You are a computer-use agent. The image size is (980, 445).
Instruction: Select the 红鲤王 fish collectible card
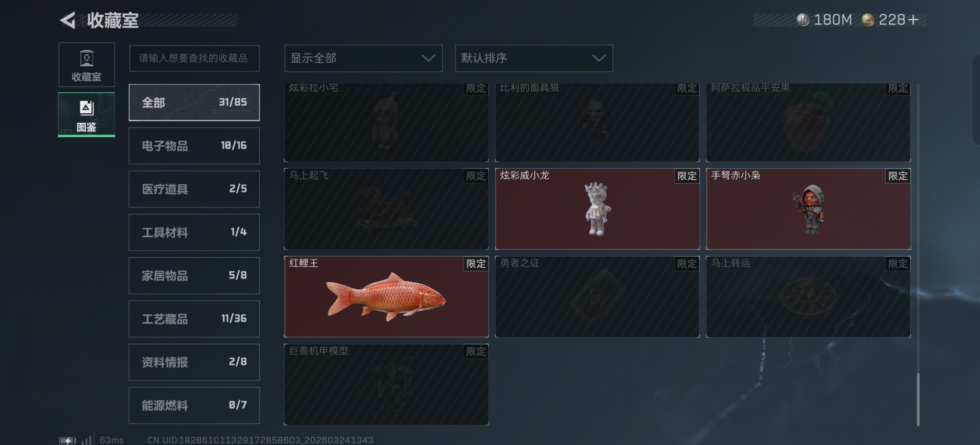coord(386,296)
